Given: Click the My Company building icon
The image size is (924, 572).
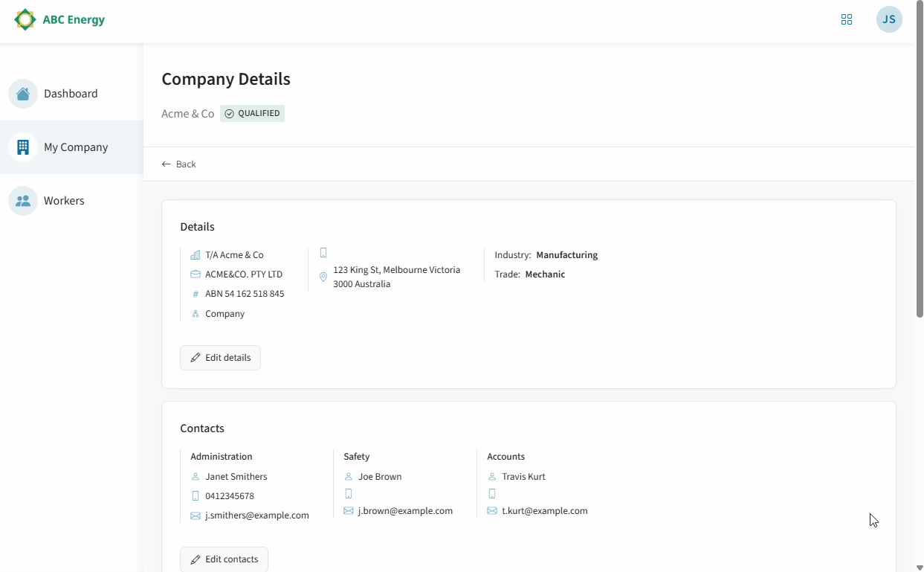Looking at the screenshot, I should (x=23, y=147).
